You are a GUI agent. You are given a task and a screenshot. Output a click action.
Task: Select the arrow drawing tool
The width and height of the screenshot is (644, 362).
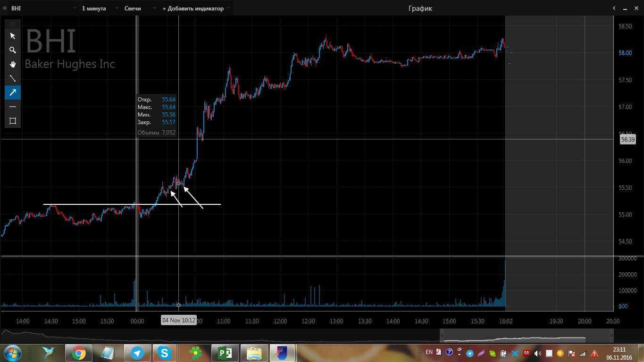(x=13, y=93)
